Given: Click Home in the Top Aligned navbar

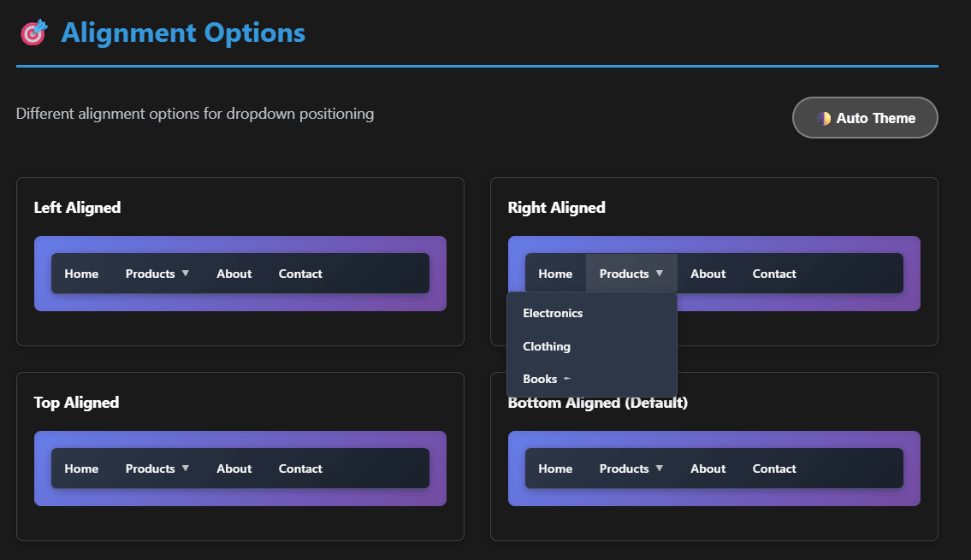Looking at the screenshot, I should (x=81, y=469).
